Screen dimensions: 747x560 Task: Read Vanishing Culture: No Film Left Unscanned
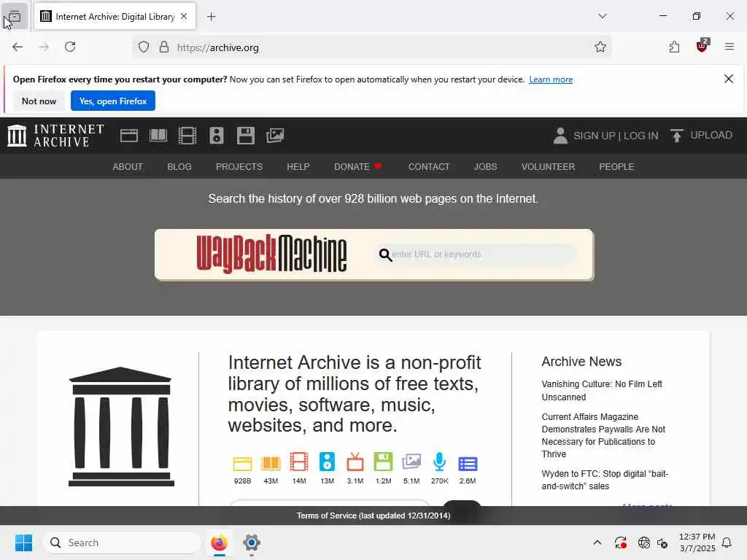(x=602, y=391)
